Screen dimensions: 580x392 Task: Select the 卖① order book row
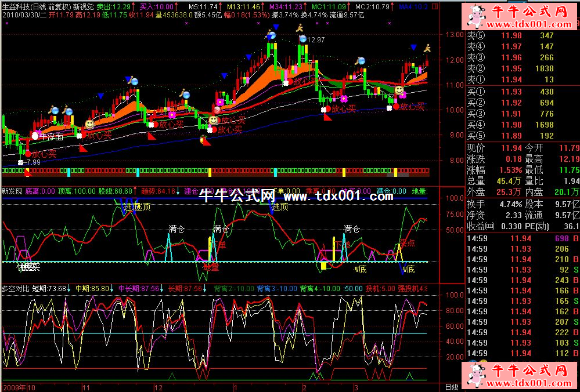click(521, 79)
